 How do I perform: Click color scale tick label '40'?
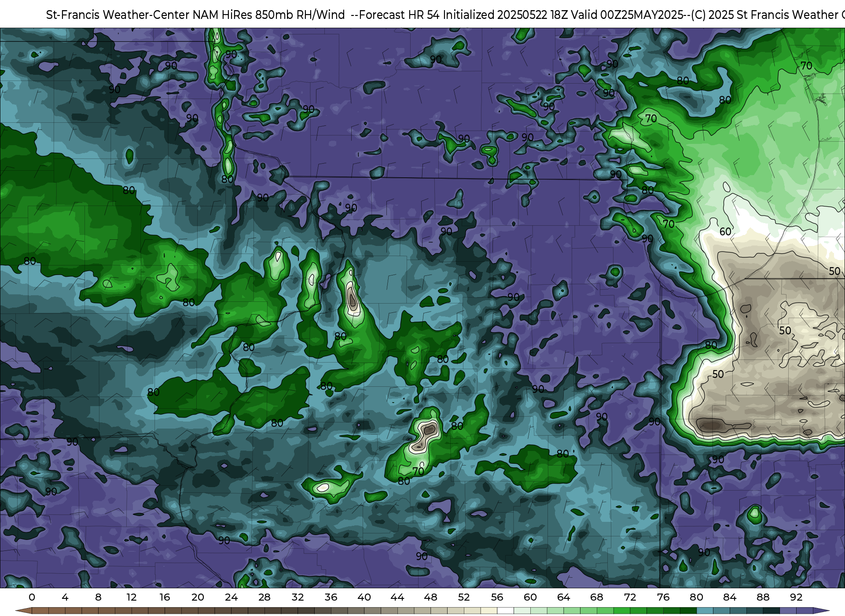[x=364, y=598]
